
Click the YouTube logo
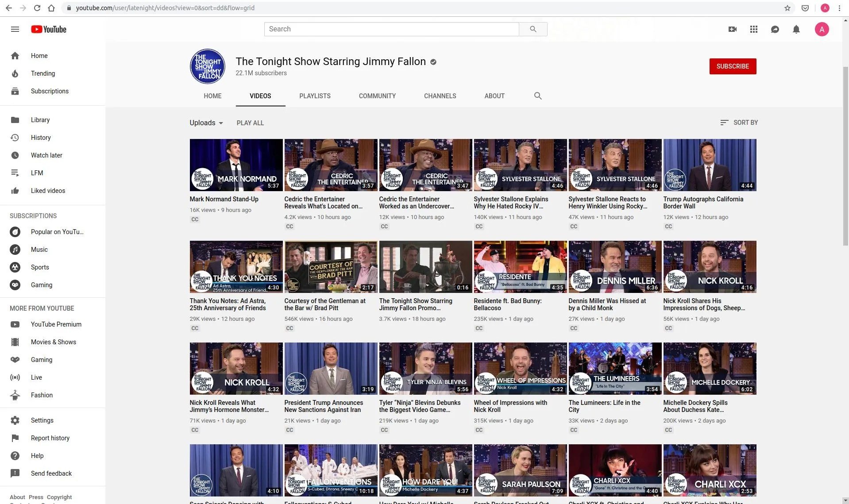49,29
